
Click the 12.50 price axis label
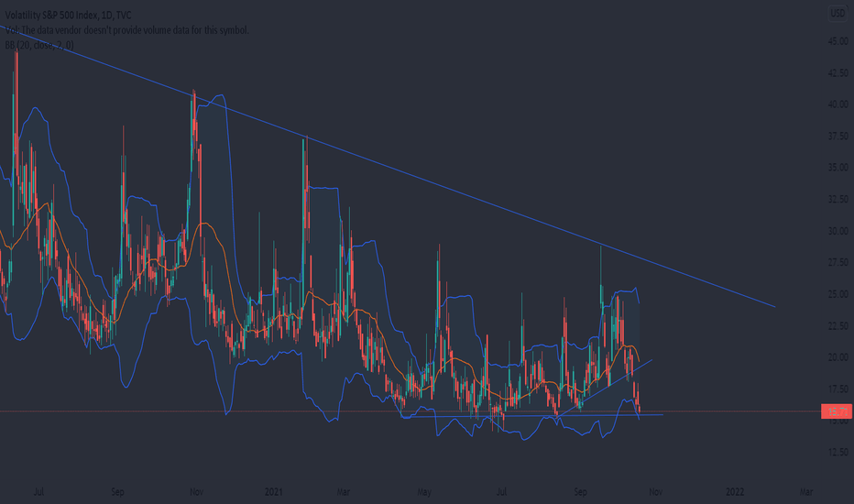838,453
